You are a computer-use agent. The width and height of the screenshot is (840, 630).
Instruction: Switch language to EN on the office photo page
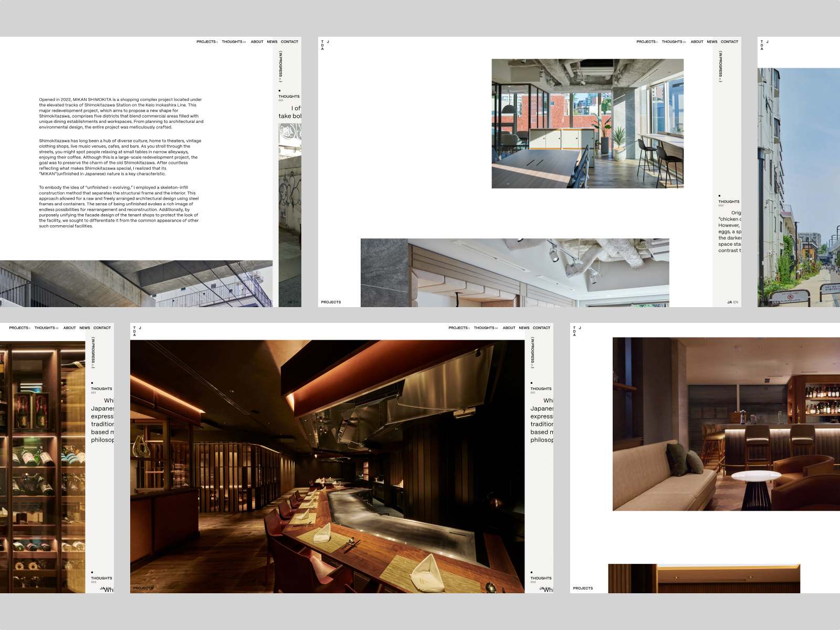pos(736,302)
